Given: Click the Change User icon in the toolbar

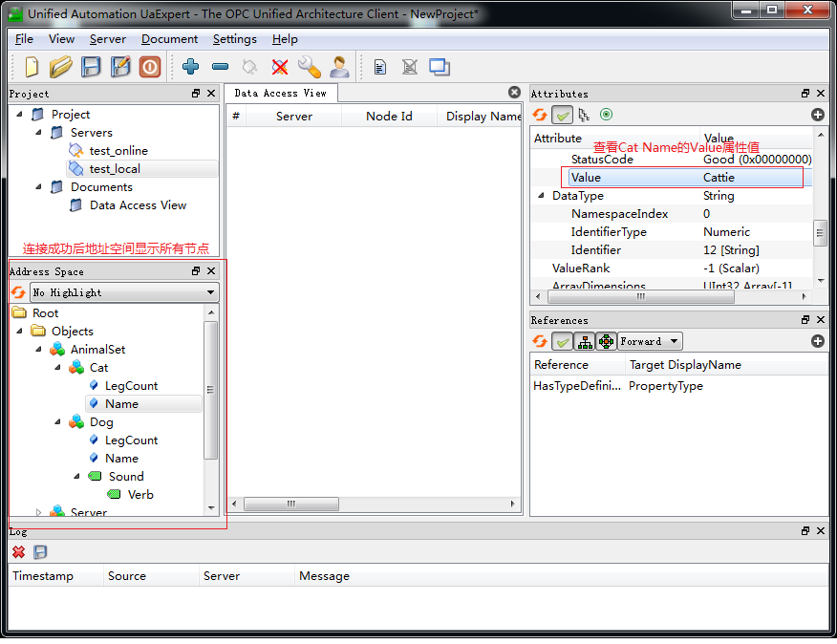Looking at the screenshot, I should tap(339, 67).
